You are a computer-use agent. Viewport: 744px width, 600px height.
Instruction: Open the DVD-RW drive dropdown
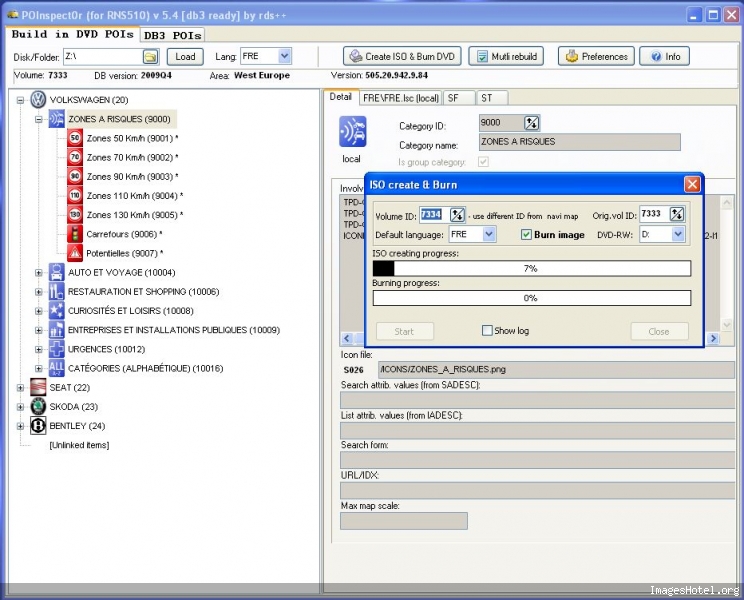677,234
